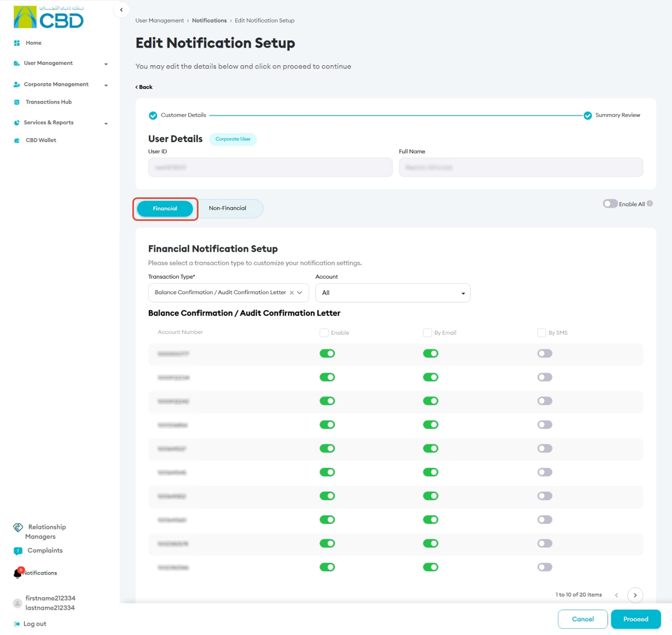
Task: Expand the User Management menu arrow
Action: point(106,64)
